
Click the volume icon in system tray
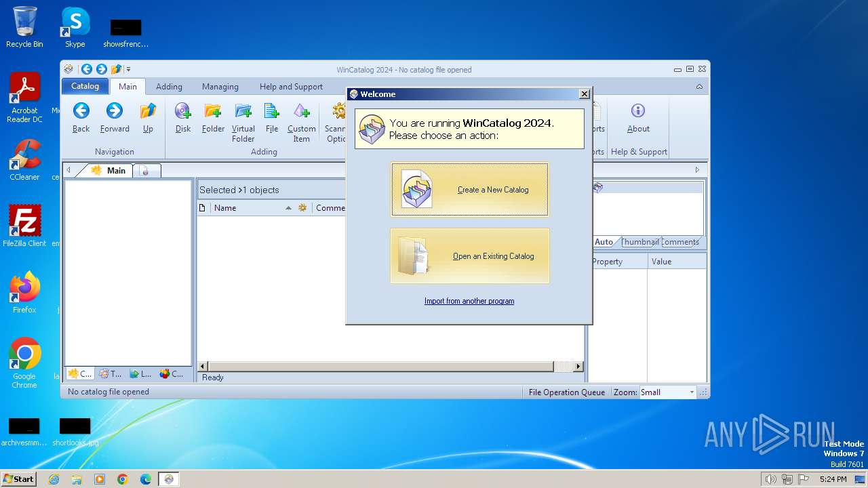770,479
